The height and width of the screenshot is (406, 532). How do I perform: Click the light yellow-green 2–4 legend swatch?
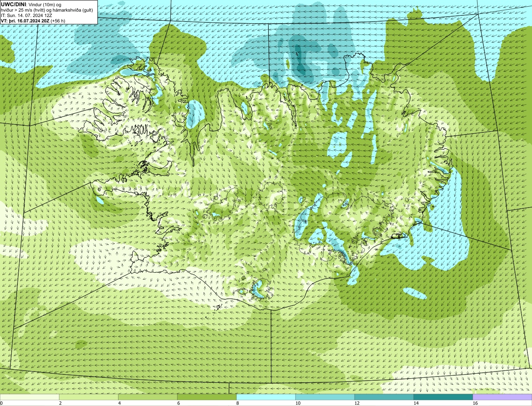(x=89, y=397)
